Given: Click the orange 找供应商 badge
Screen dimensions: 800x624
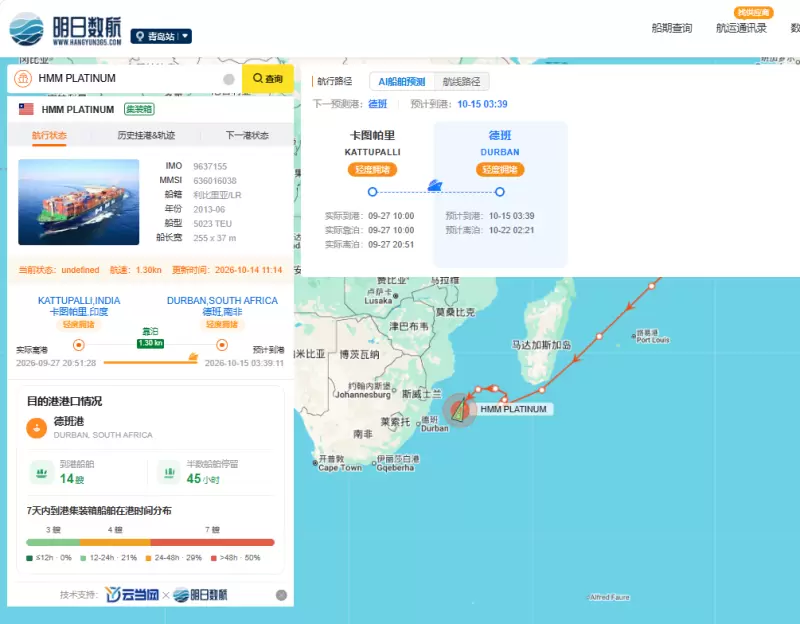Looking at the screenshot, I should point(753,12).
